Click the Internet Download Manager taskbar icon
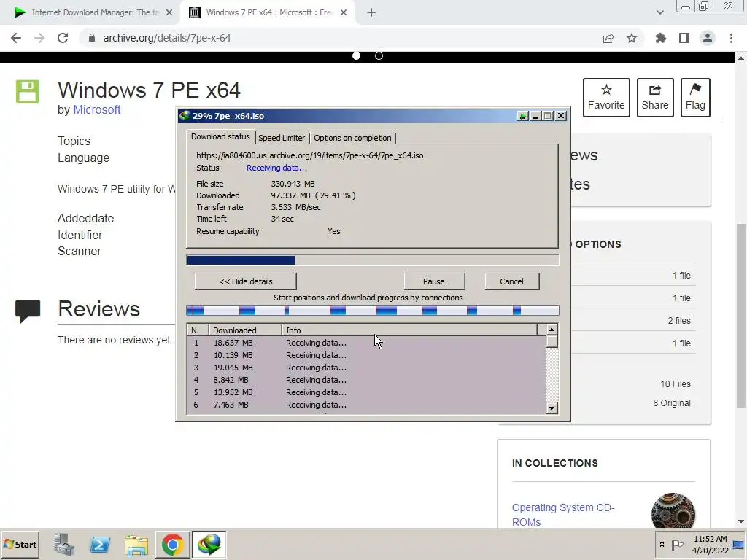The height and width of the screenshot is (560, 747). pos(209,544)
